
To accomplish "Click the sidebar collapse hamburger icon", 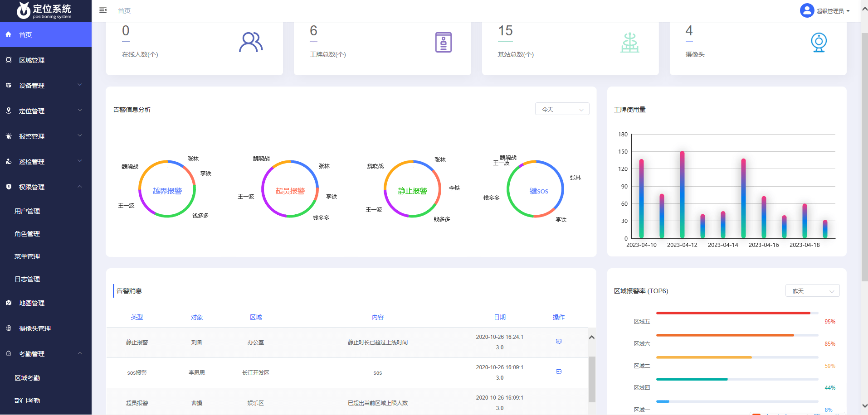I will click(103, 10).
